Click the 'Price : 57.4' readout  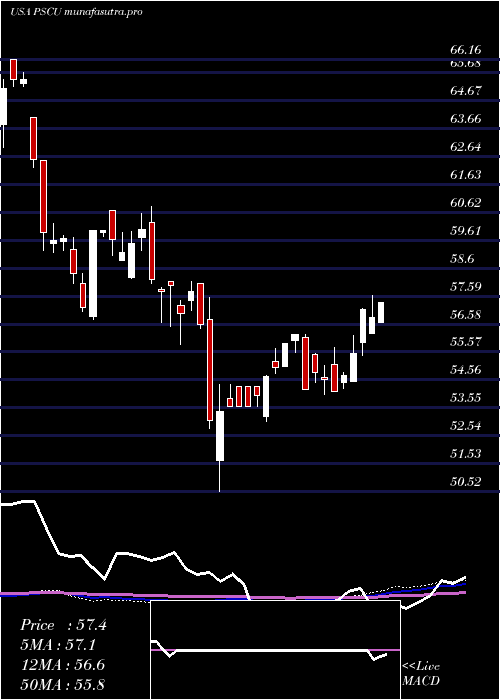click(x=63, y=625)
